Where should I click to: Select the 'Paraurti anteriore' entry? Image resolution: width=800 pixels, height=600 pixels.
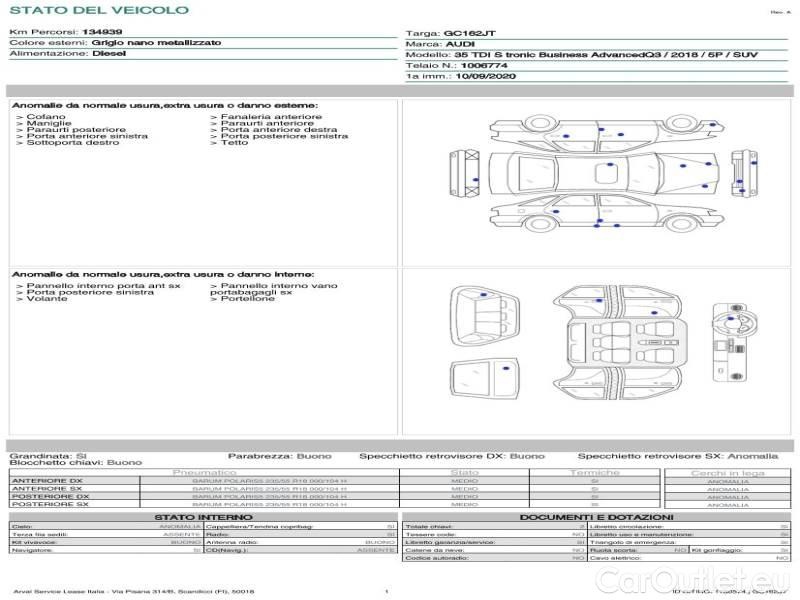pos(262,123)
